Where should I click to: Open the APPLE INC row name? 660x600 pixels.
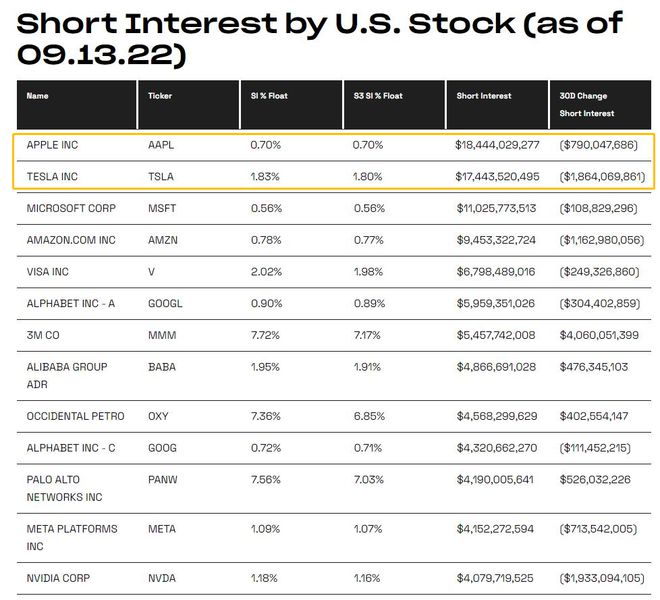53,145
